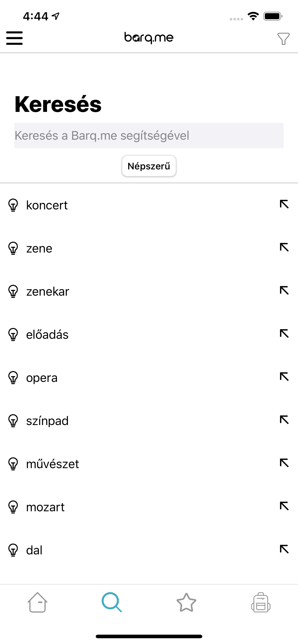The width and height of the screenshot is (298, 644).
Task: Open the filter funnel icon
Action: (x=283, y=39)
